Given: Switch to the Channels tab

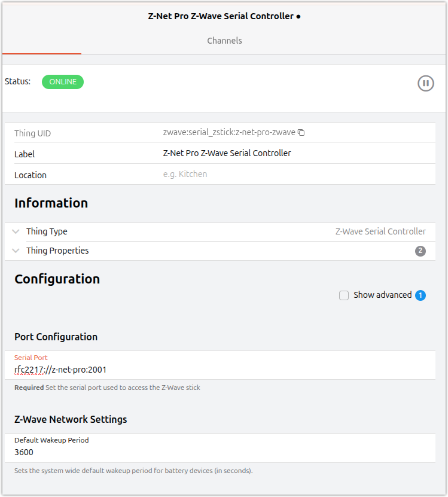Looking at the screenshot, I should [224, 41].
